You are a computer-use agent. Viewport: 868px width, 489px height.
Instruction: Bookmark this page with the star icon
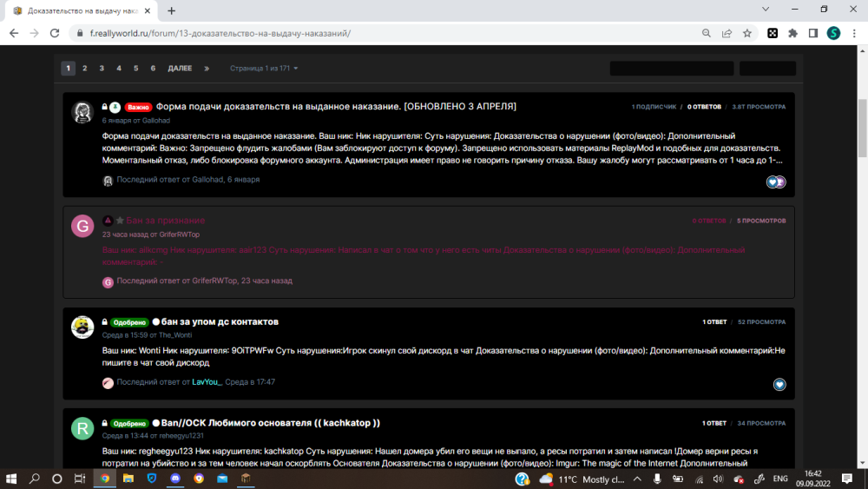[747, 33]
